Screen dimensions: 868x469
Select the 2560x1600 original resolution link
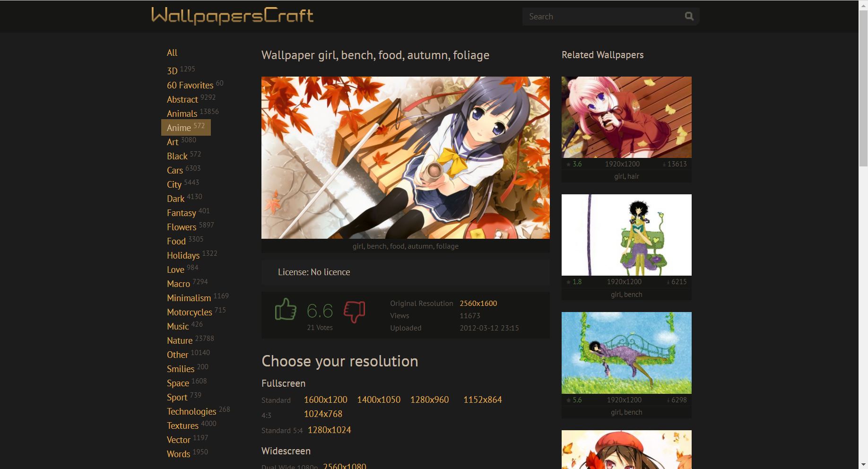(x=478, y=304)
